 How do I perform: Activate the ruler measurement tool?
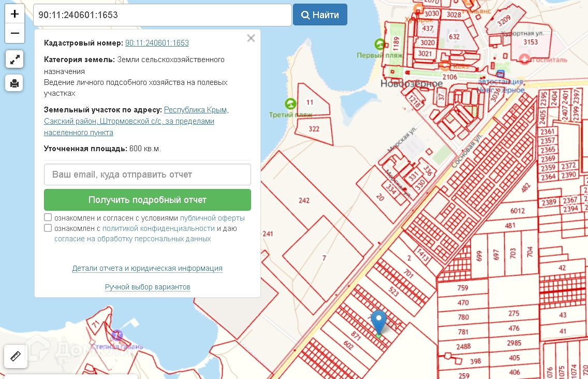[15, 356]
